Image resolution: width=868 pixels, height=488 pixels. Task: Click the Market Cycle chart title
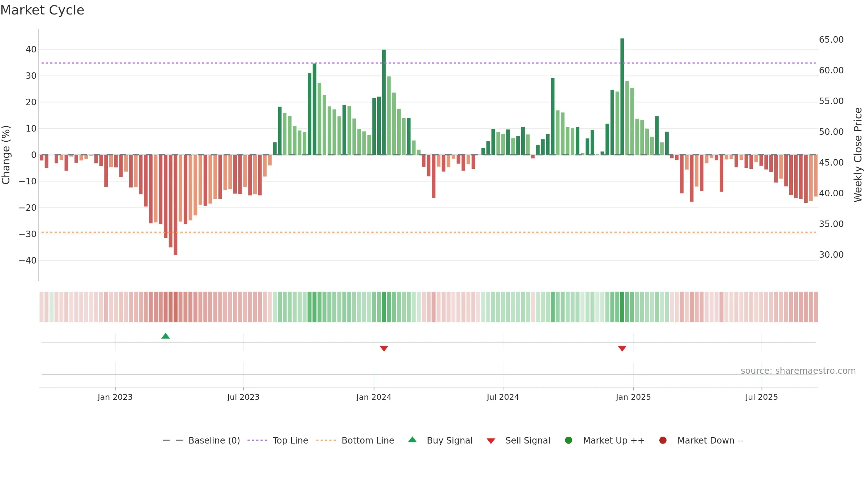(x=42, y=10)
